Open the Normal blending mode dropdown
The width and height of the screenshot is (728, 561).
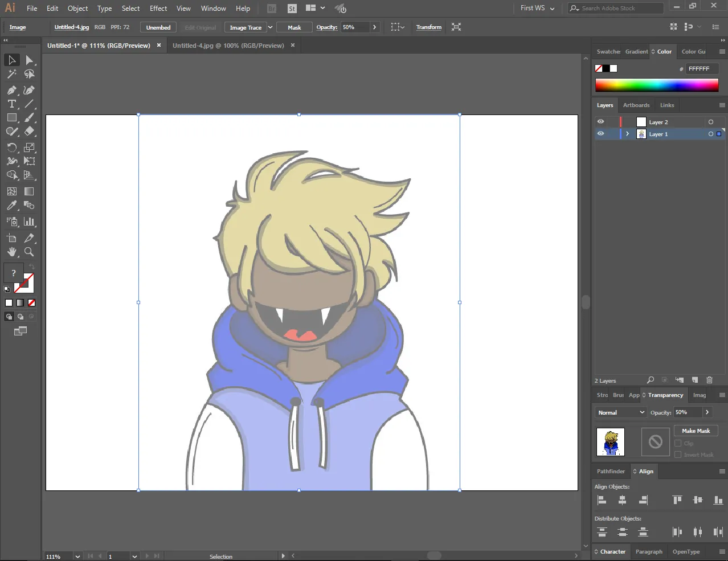tap(620, 412)
